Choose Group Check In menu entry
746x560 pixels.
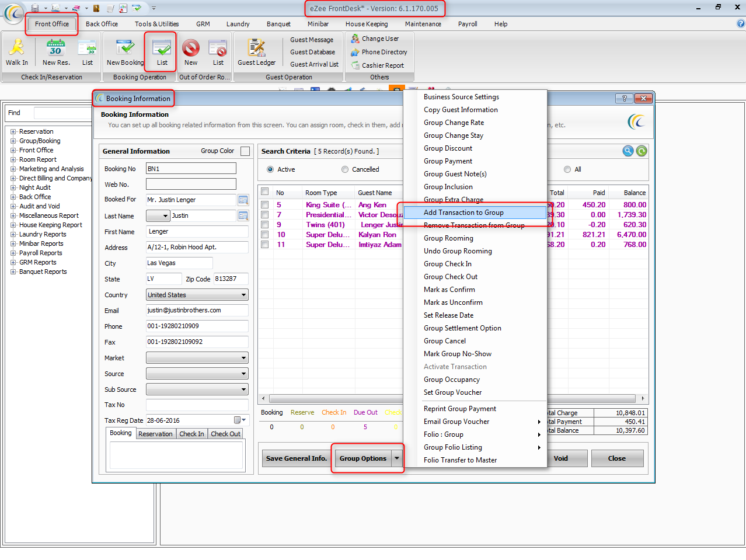(475, 264)
